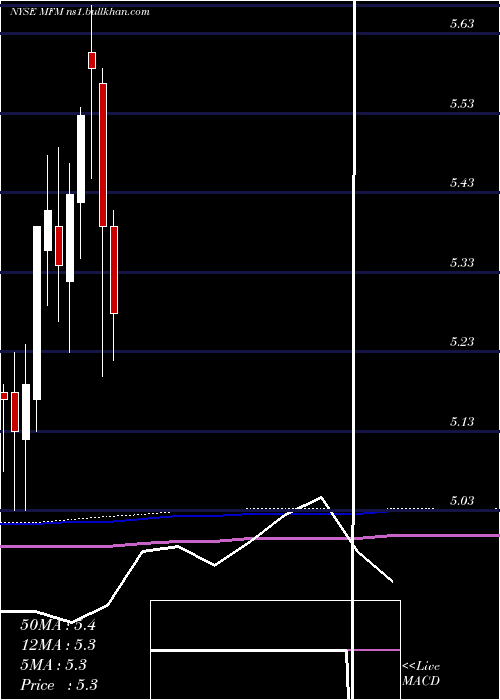Click the 12MA : 5.3 legend entry

pos(58,645)
